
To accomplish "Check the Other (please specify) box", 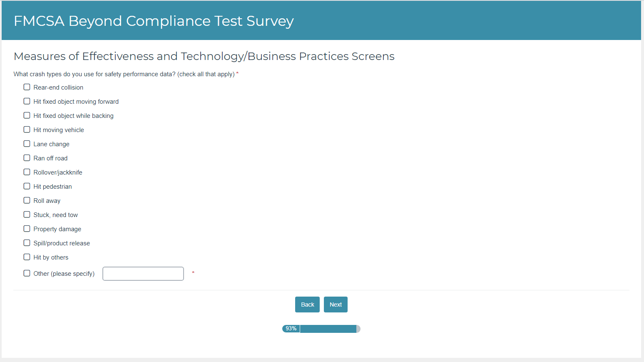I will [x=27, y=273].
